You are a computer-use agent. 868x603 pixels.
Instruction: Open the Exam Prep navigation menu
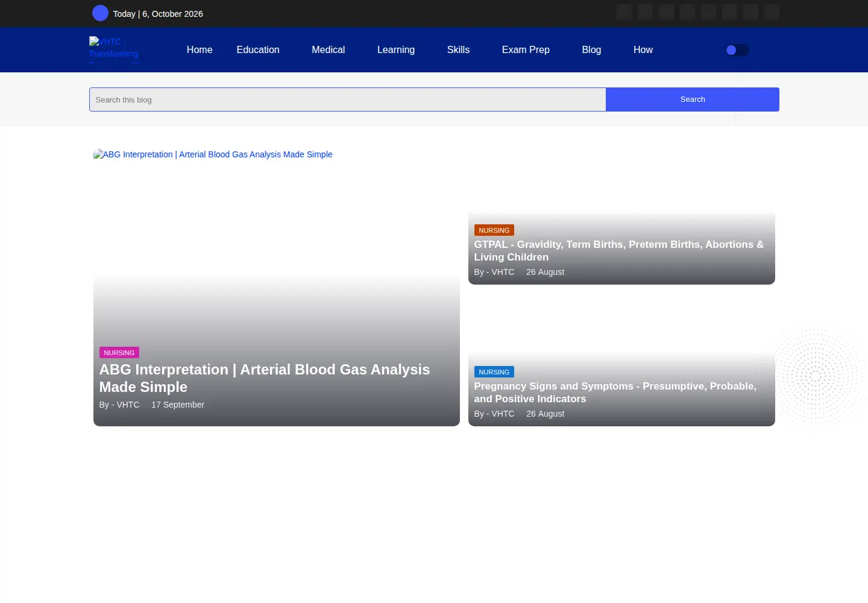[526, 50]
